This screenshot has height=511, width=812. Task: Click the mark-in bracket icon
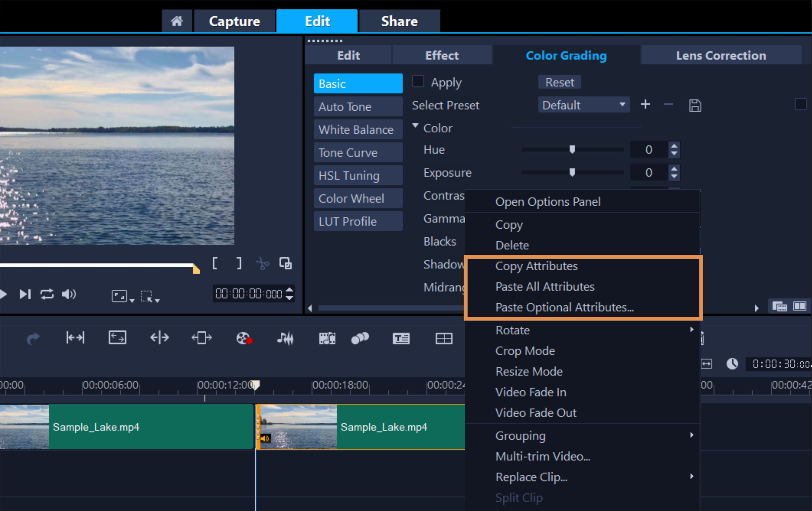(215, 263)
